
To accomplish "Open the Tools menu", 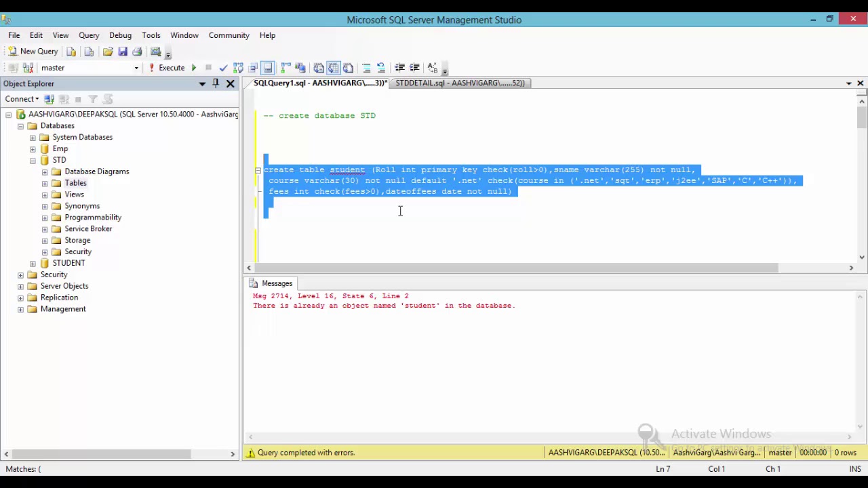I will (151, 35).
